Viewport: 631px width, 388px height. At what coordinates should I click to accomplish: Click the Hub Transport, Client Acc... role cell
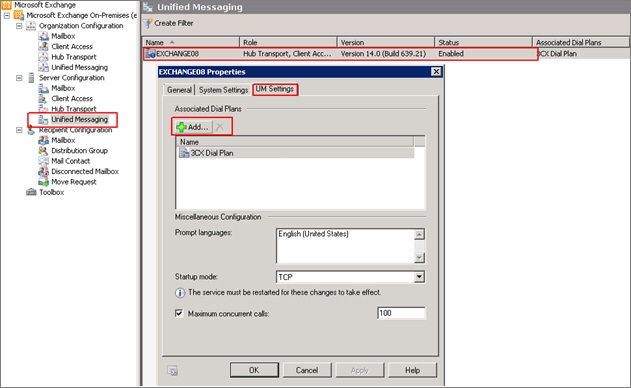pyautogui.click(x=287, y=54)
